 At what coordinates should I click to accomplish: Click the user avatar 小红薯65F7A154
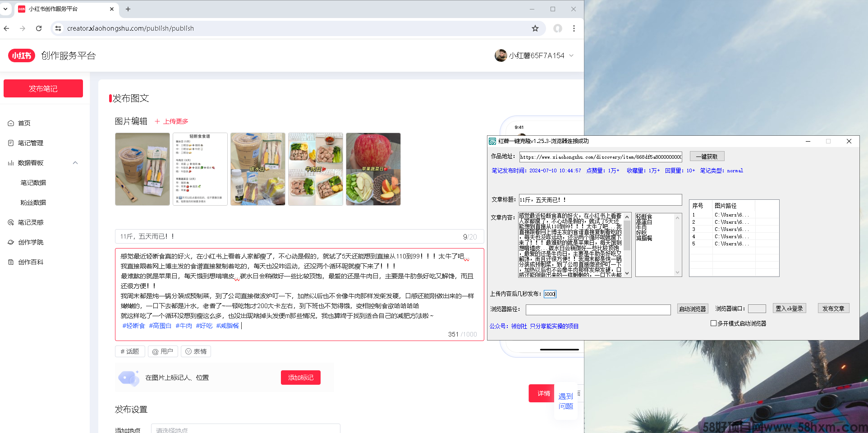click(x=501, y=55)
